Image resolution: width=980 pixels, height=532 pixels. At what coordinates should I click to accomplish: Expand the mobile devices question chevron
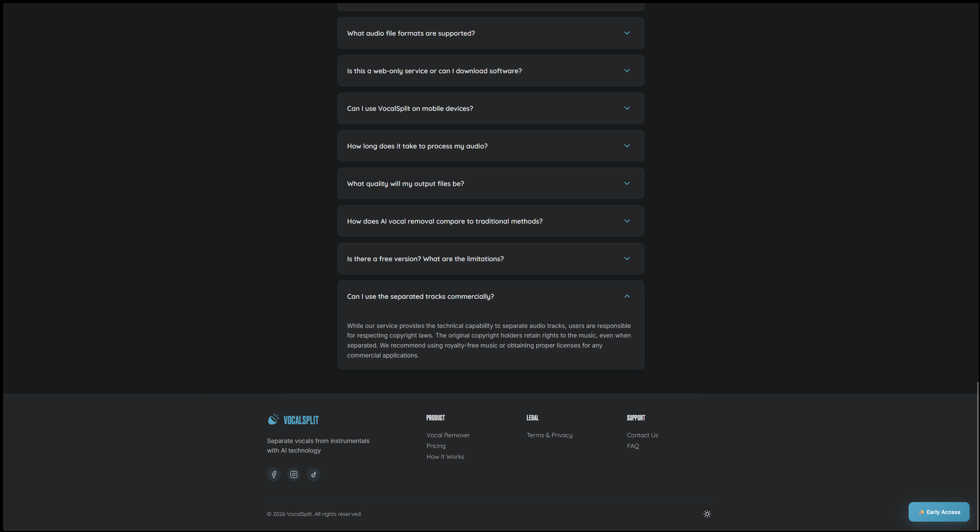tap(627, 108)
